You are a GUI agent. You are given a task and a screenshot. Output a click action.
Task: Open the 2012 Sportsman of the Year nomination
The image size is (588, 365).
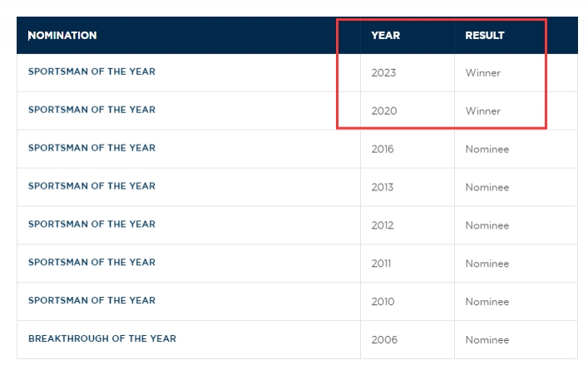coord(91,224)
